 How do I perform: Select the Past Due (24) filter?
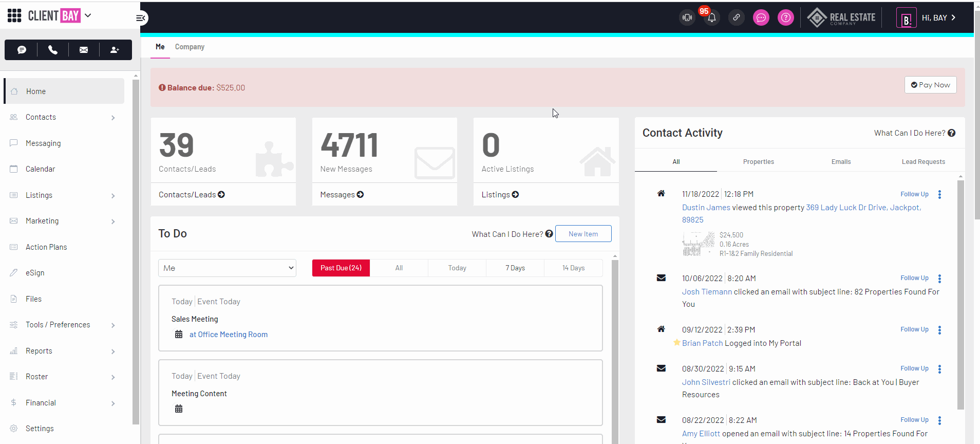pyautogui.click(x=341, y=268)
